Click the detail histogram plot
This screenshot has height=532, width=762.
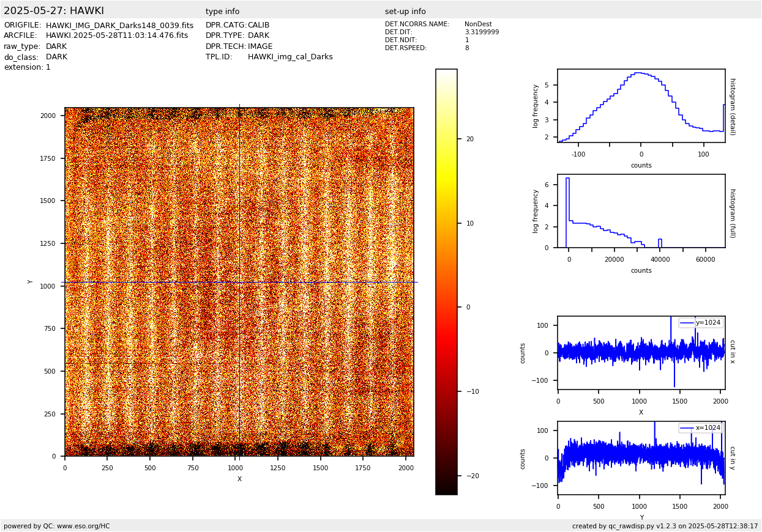tap(641, 105)
